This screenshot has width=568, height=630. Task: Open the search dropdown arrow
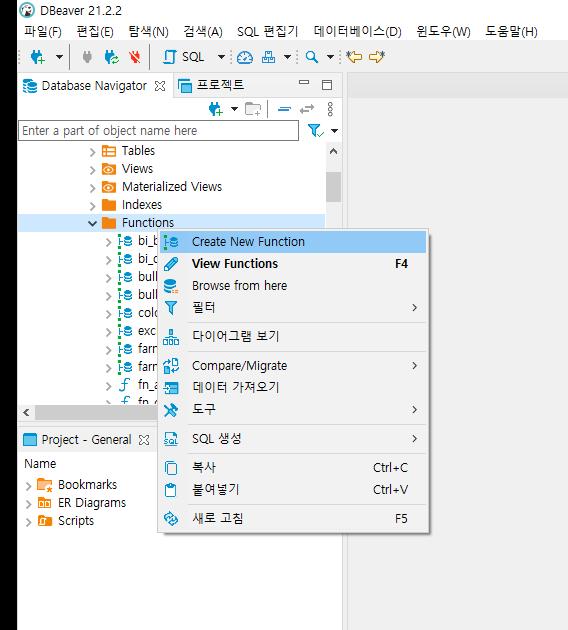click(330, 57)
